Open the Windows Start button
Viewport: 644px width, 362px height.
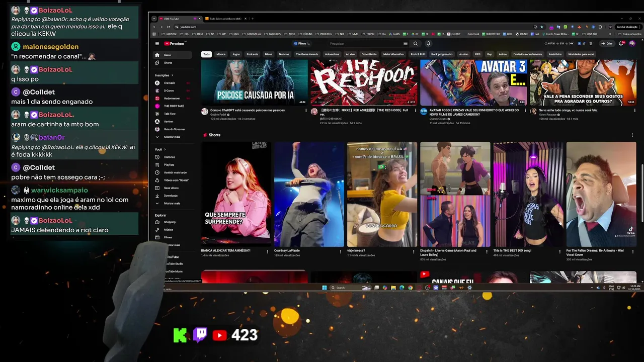click(324, 288)
